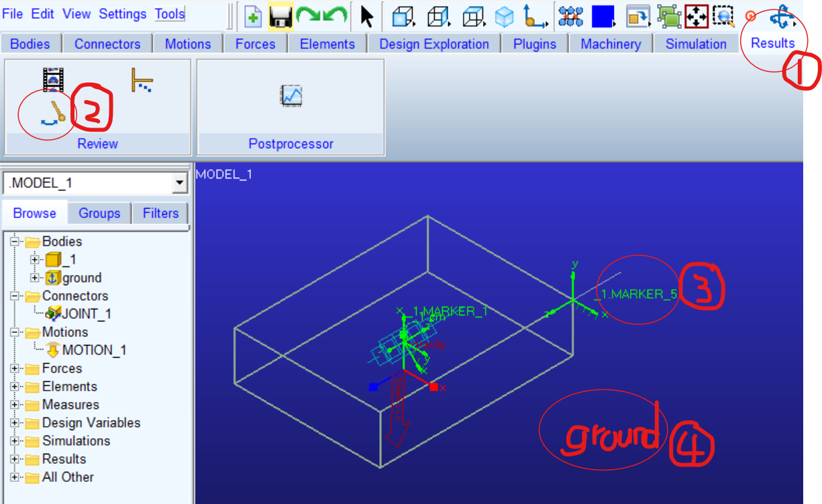Click the trace marker icon in Review
This screenshot has width=822, height=504.
pos(142,79)
